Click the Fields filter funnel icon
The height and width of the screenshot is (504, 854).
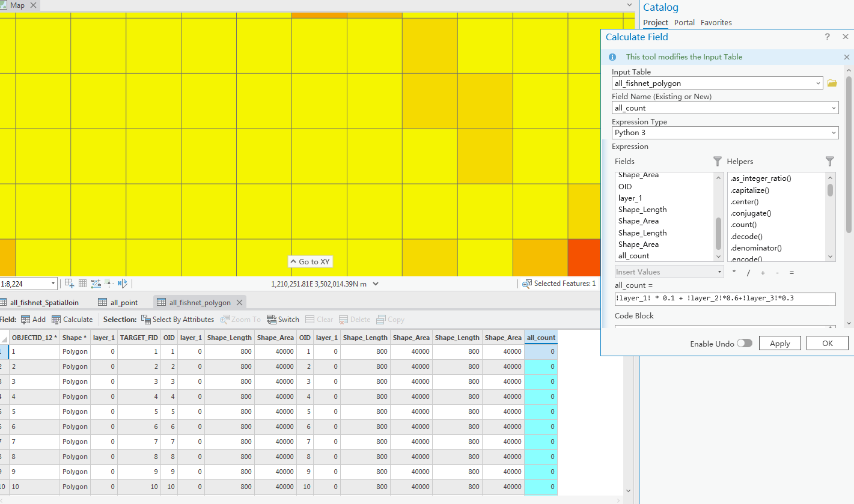pyautogui.click(x=717, y=161)
